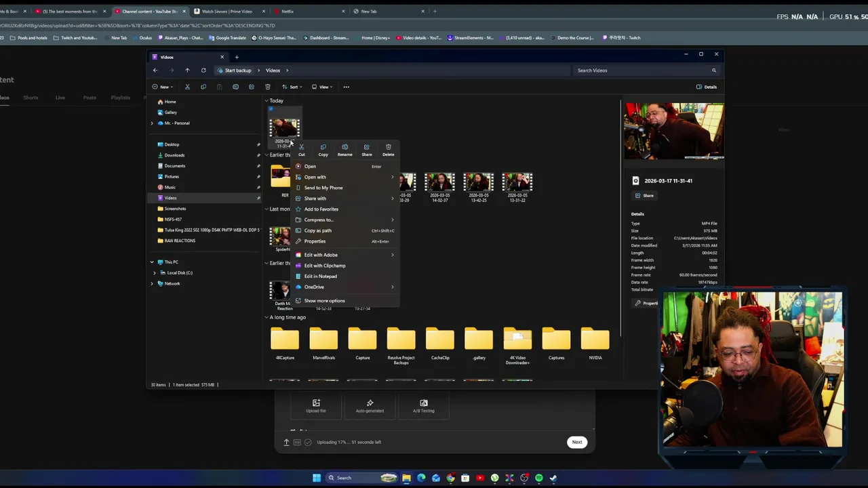Choose Edit in Notepad
Viewport: 868px width, 488px height.
point(345,277)
